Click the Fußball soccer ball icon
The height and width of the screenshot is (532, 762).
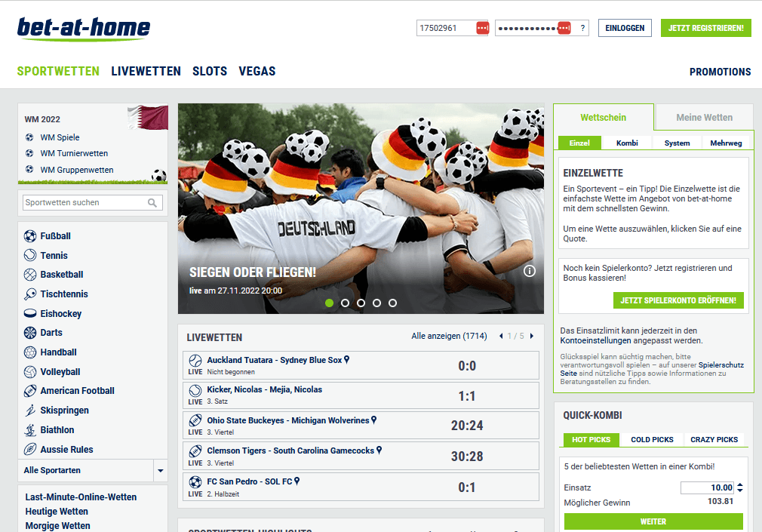30,236
